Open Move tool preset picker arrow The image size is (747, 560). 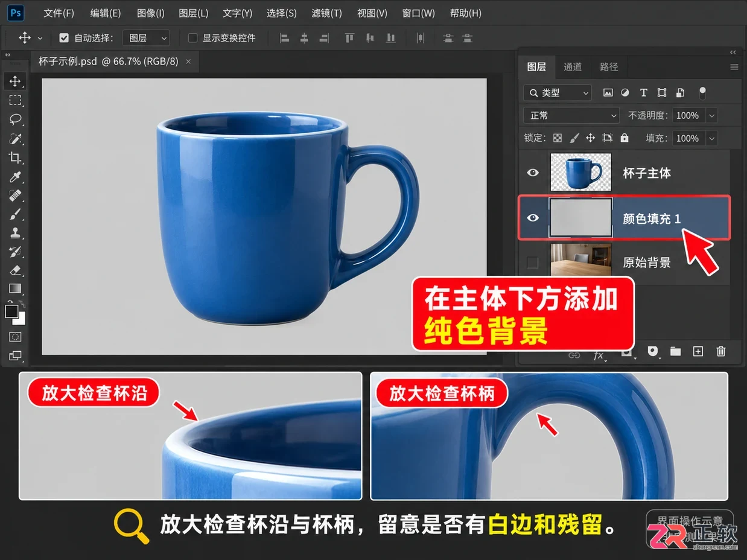point(40,38)
